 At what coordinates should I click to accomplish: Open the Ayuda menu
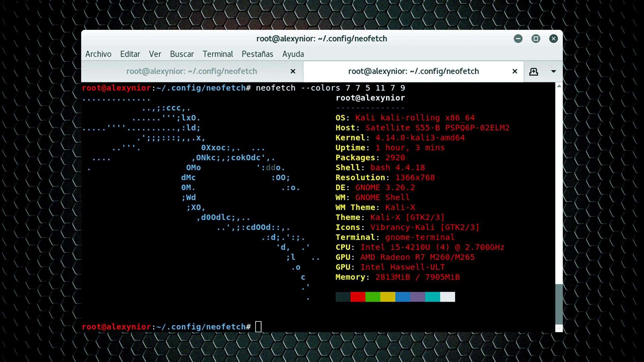click(293, 54)
